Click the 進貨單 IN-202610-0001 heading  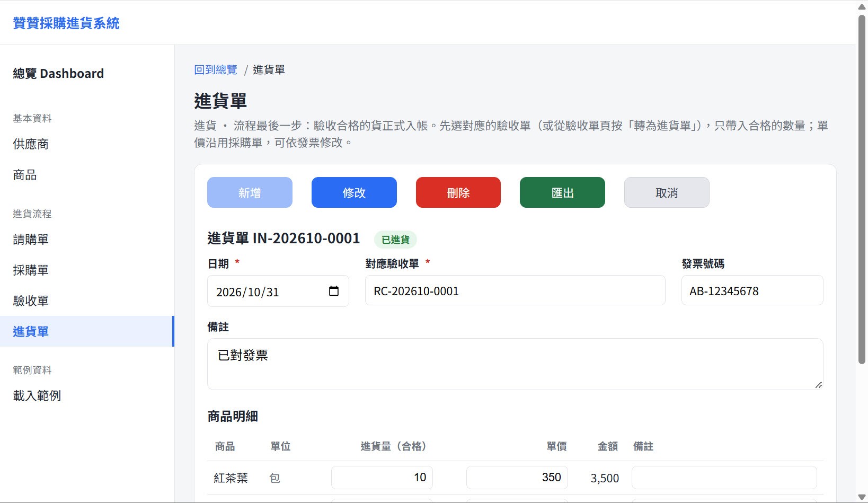(x=284, y=239)
